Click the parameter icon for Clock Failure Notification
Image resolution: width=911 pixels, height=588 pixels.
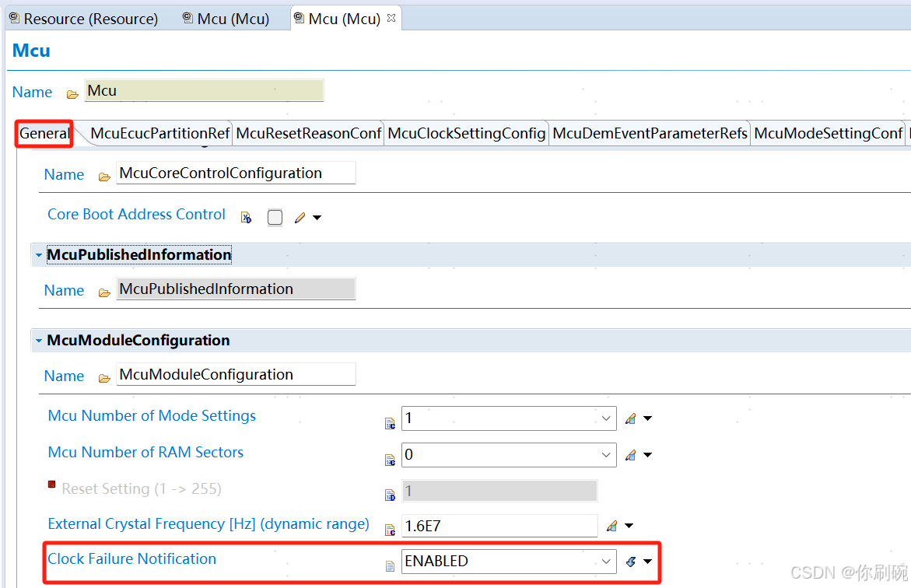(390, 566)
